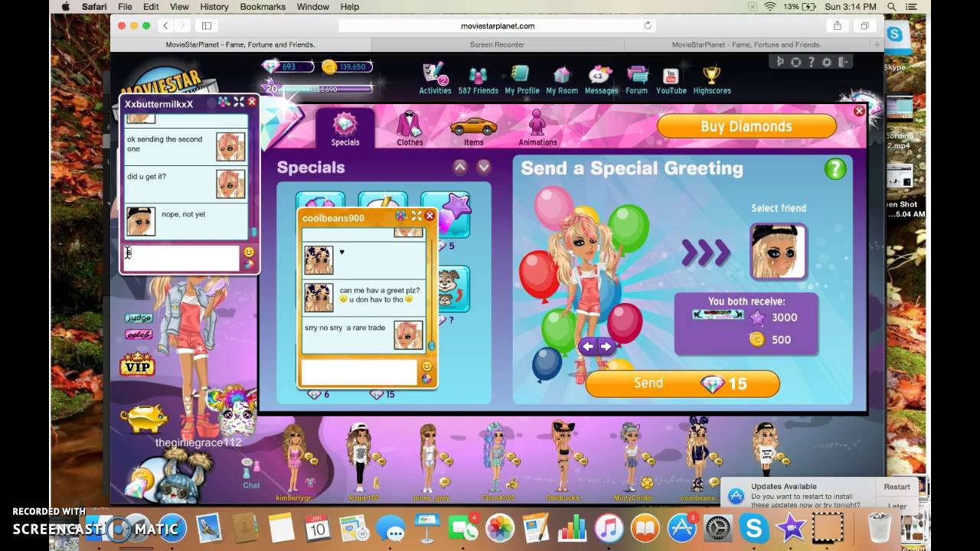Click Buy Diamonds button

coord(746,126)
